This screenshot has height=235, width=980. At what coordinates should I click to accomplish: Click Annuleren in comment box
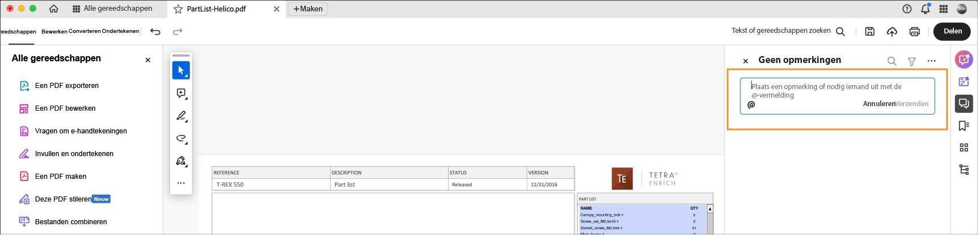[879, 104]
